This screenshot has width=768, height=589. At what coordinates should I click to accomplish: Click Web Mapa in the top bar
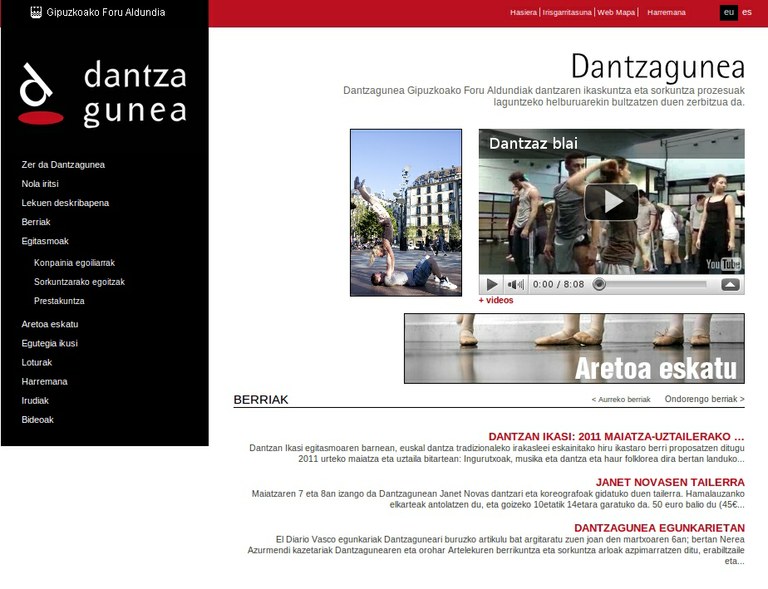click(616, 12)
